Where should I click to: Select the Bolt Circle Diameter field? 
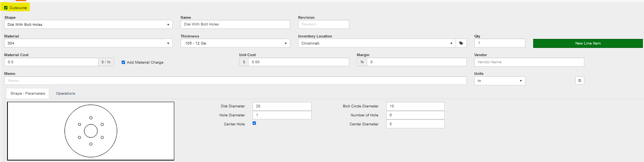(x=415, y=106)
